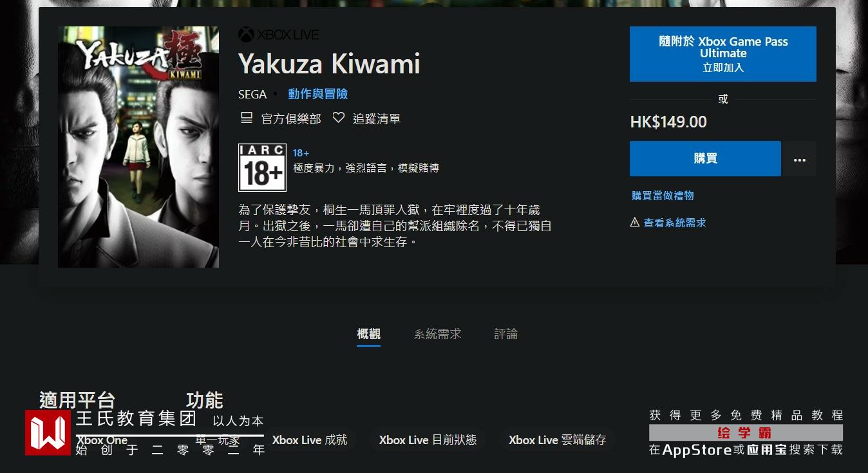This screenshot has width=868, height=473.
Task: Open the 購買當做禮物 gift purchase link
Action: pyautogui.click(x=663, y=195)
